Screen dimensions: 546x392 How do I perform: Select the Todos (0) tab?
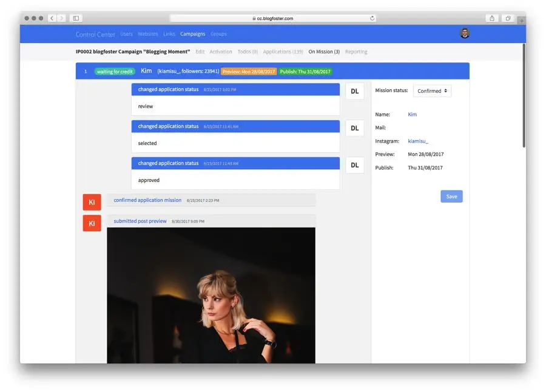point(248,52)
